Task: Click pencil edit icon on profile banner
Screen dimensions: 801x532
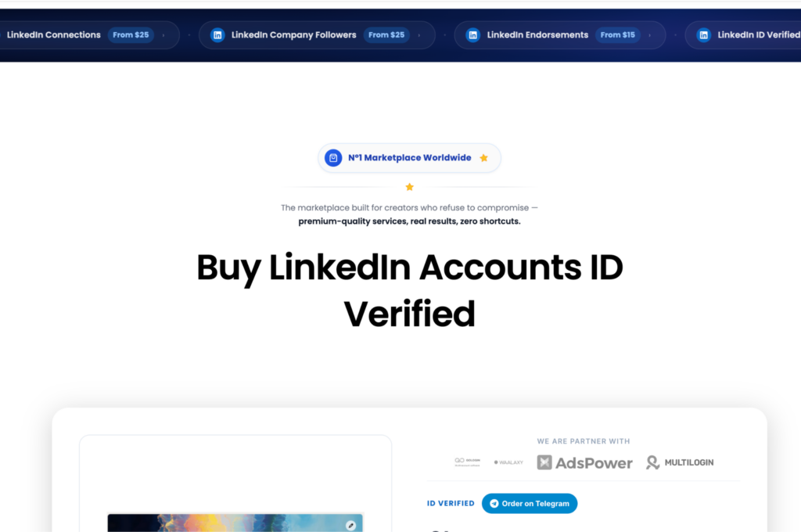Action: click(x=350, y=525)
